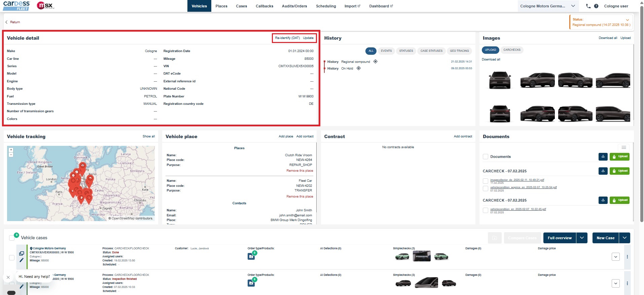Click the download icon in Documents header row
Screen dimensions: 644x295
coord(603,157)
